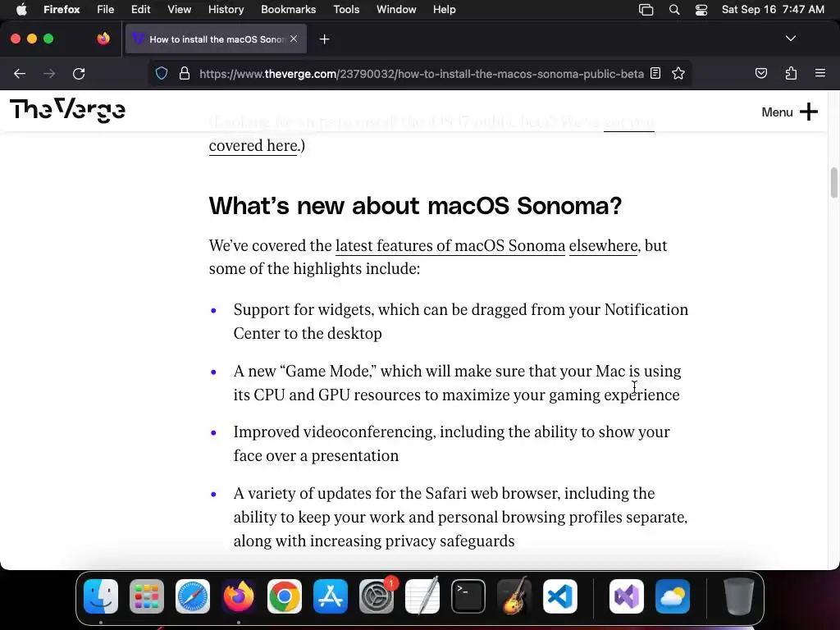Go back to the previous page

20,73
